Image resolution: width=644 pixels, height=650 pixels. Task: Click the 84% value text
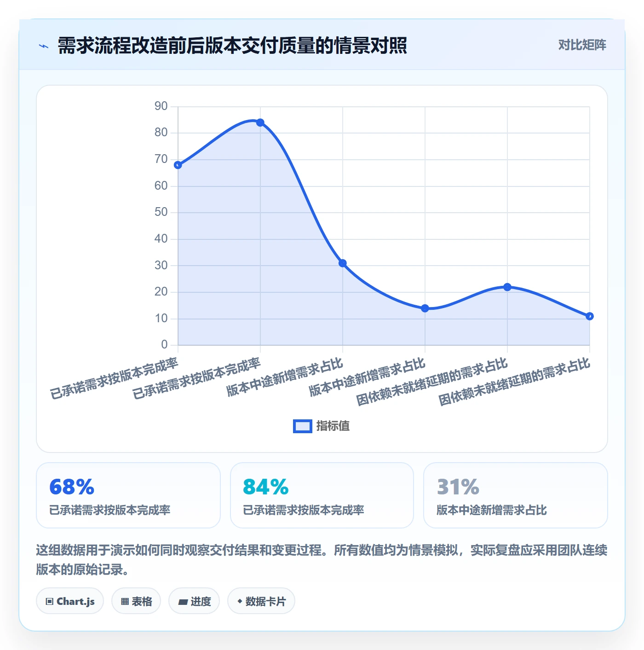[x=266, y=487]
